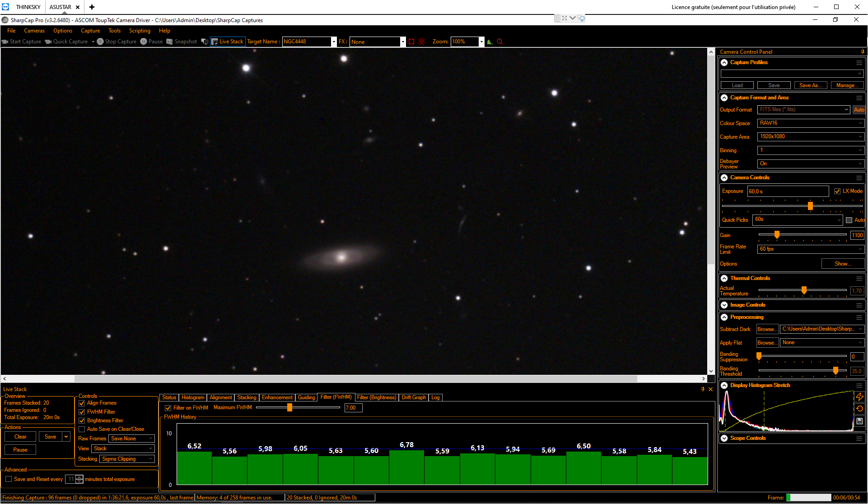868x504 pixels.
Task: Open the Debayer Preview dropdown
Action: [811, 164]
